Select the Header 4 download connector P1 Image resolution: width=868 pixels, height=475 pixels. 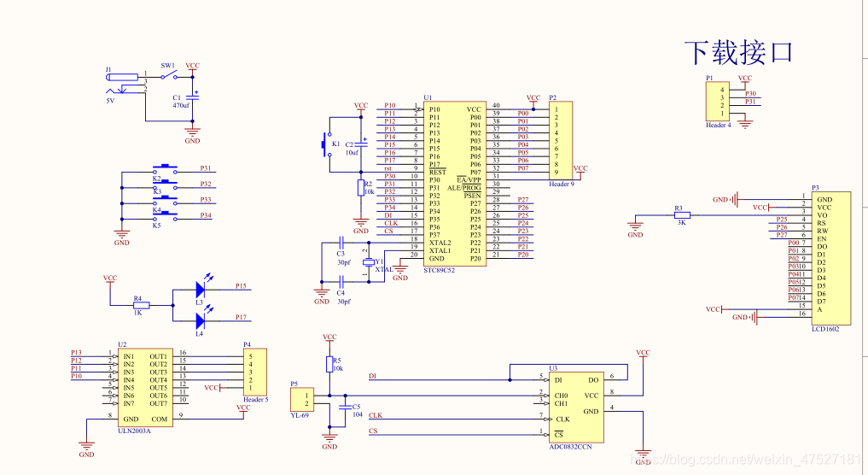(x=717, y=102)
